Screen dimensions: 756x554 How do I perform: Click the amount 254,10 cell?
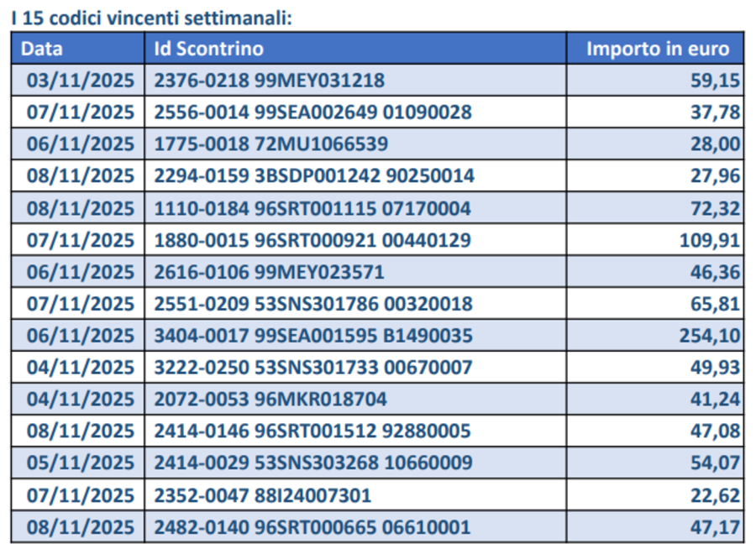pyautogui.click(x=711, y=336)
